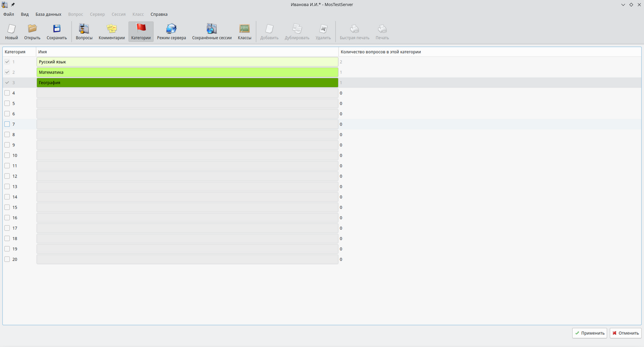
Task: Open a file with the Открыть icon
Action: point(32,29)
